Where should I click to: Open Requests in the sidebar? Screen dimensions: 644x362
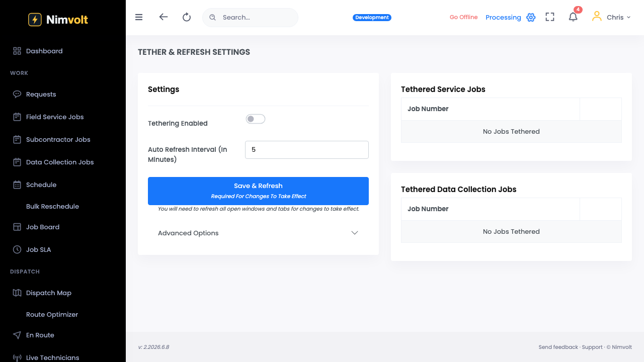pyautogui.click(x=41, y=94)
